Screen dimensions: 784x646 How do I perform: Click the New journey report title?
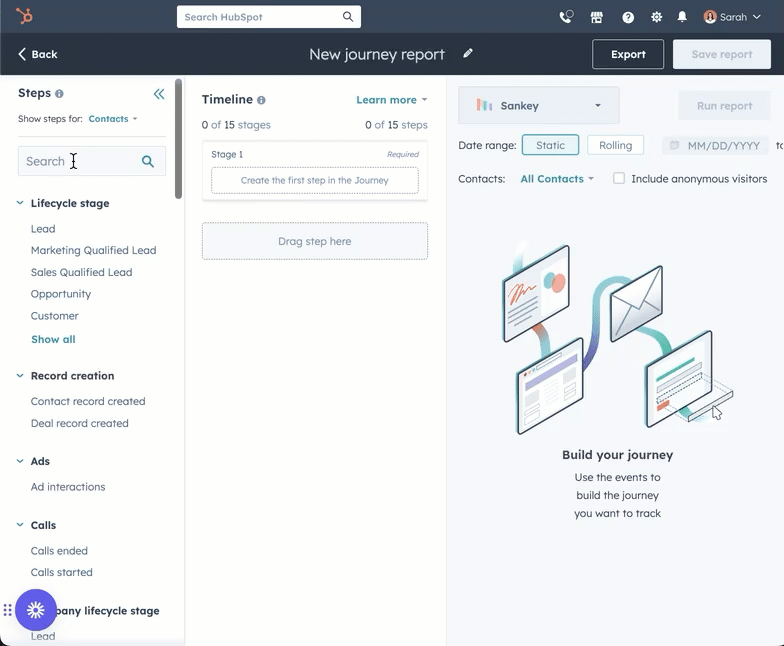pos(376,54)
